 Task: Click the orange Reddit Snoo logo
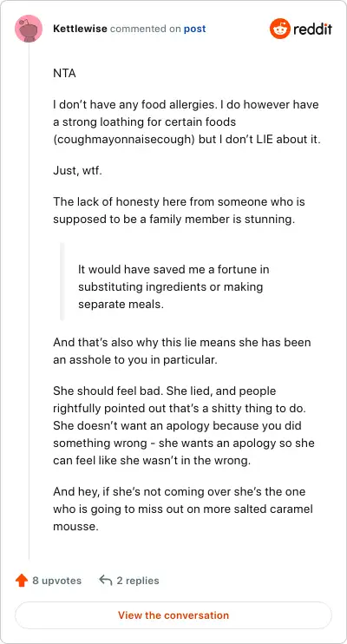(x=279, y=29)
